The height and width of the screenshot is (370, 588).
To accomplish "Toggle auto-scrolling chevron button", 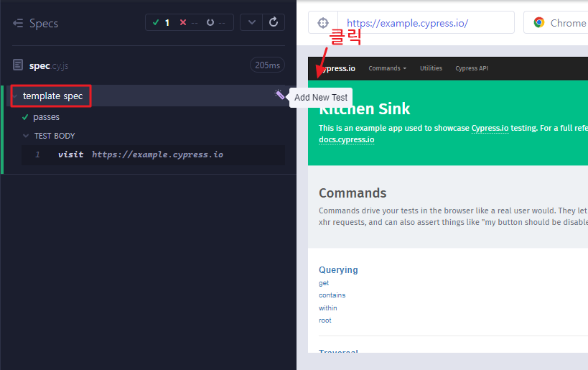I will [251, 22].
